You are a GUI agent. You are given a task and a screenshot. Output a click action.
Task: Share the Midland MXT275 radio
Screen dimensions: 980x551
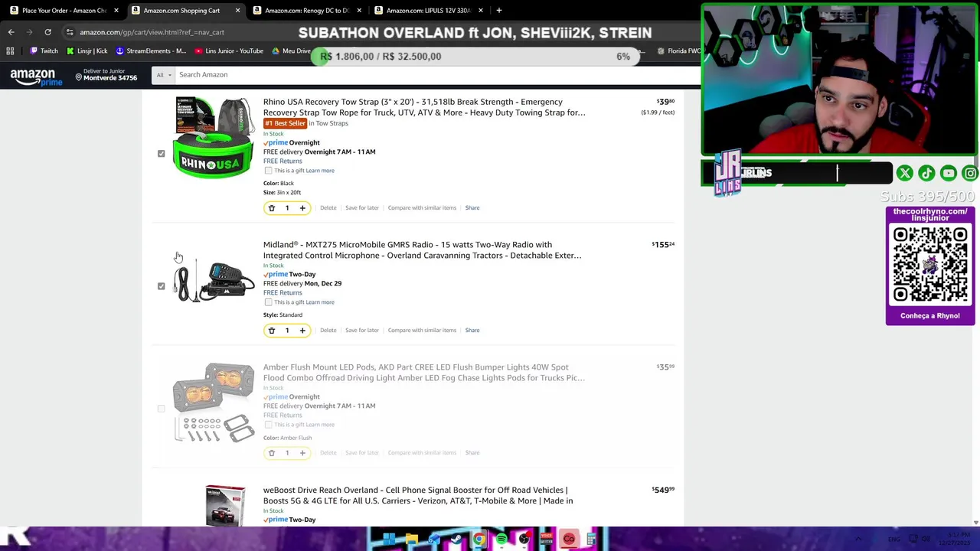point(472,331)
